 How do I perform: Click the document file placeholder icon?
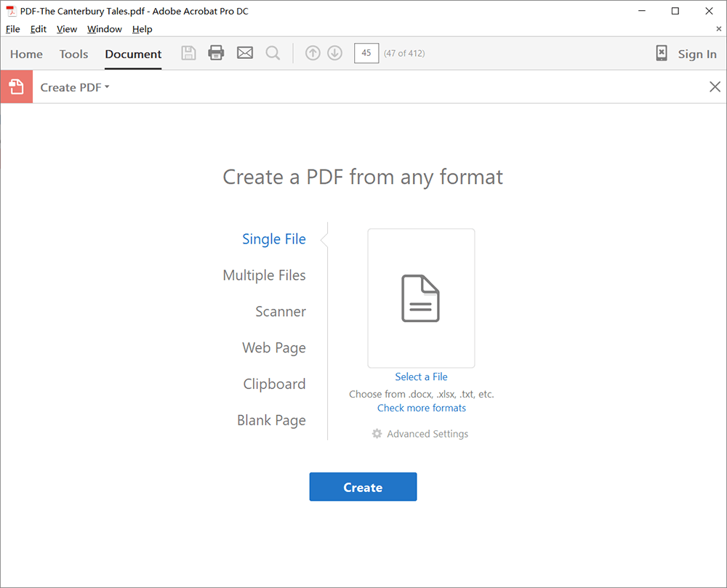click(x=421, y=298)
